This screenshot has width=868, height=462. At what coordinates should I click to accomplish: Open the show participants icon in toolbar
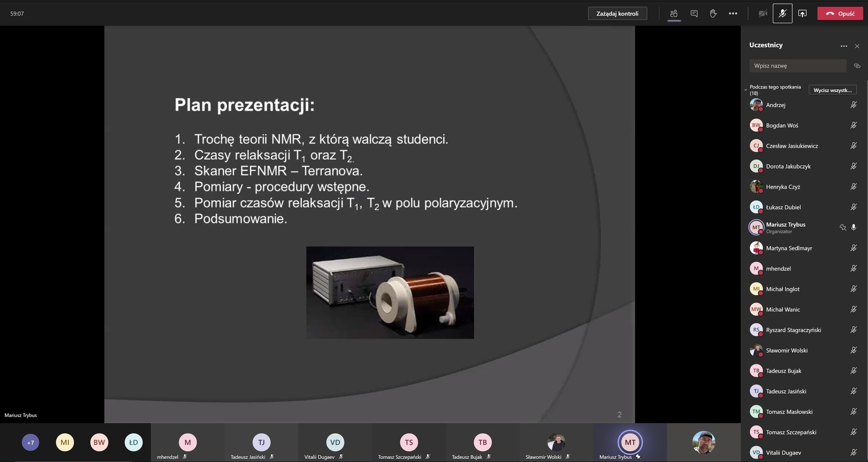click(674, 14)
